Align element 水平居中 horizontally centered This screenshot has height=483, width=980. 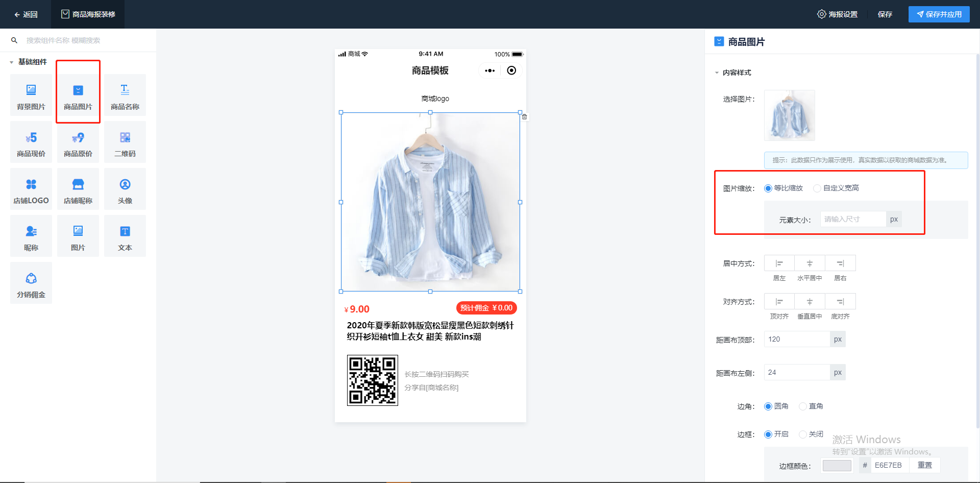(x=810, y=263)
